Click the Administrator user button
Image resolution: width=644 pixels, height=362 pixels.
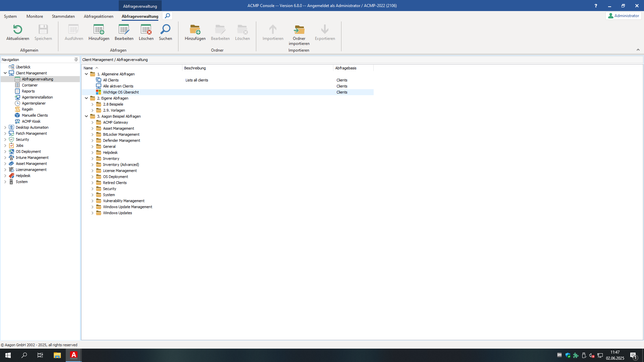pyautogui.click(x=624, y=16)
